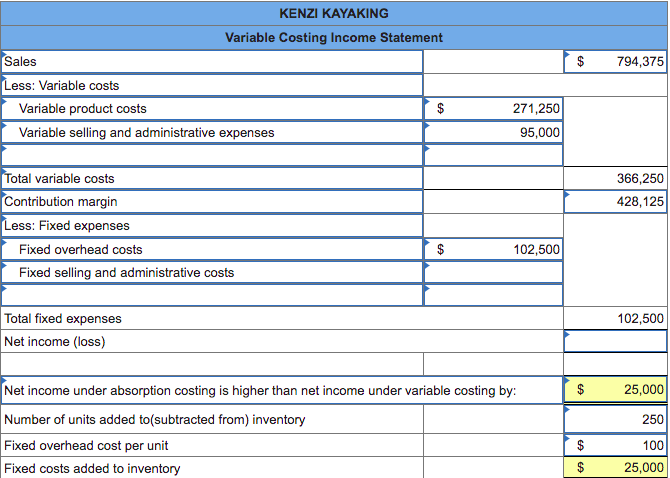
Task: Click the 366,250 total variable costs value
Action: pyautogui.click(x=615, y=178)
